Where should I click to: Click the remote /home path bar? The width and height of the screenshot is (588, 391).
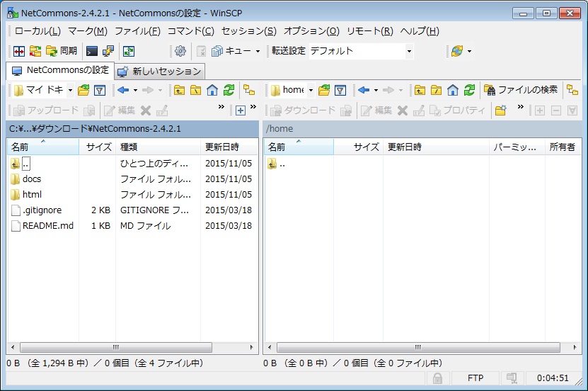coord(422,129)
